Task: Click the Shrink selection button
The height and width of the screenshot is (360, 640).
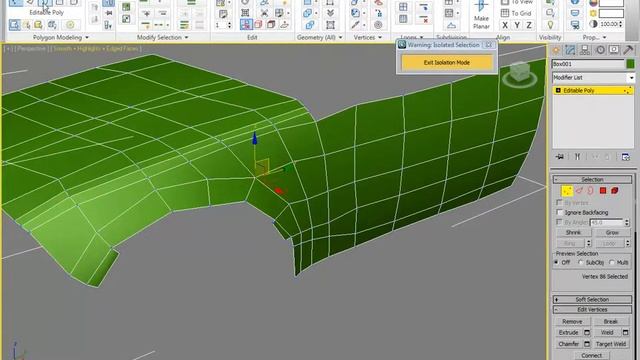Action: tap(573, 232)
